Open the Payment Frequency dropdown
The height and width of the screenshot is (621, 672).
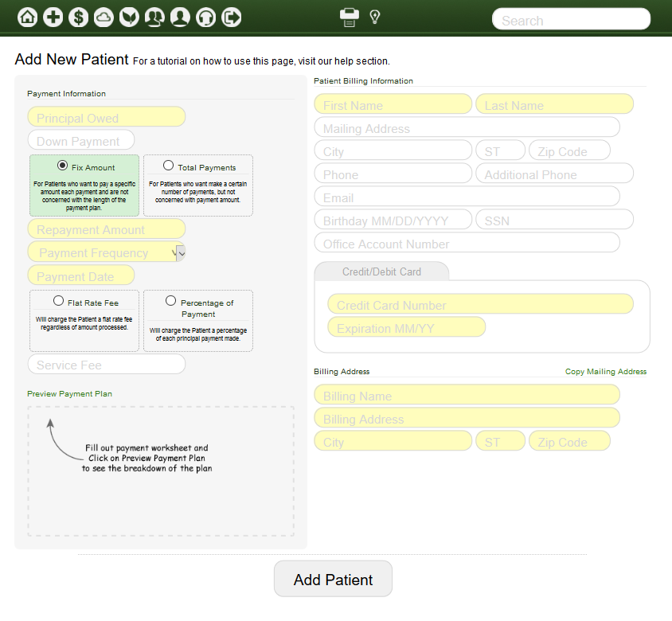pos(107,253)
